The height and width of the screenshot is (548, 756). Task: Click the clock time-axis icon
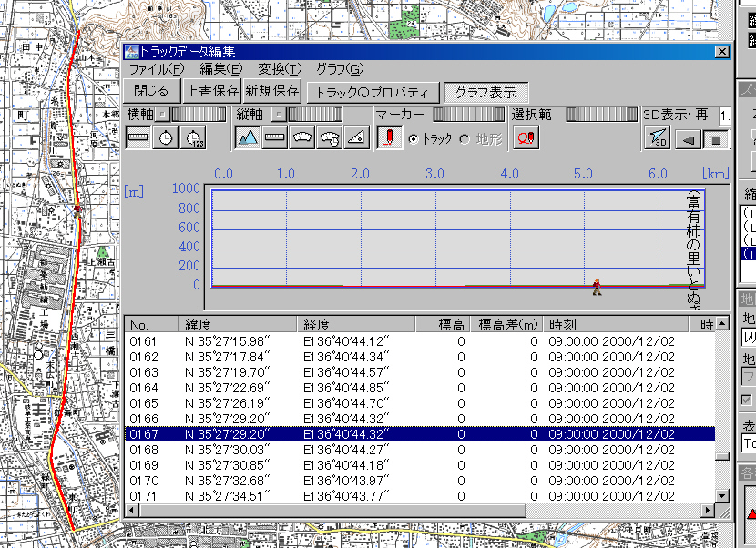point(166,137)
